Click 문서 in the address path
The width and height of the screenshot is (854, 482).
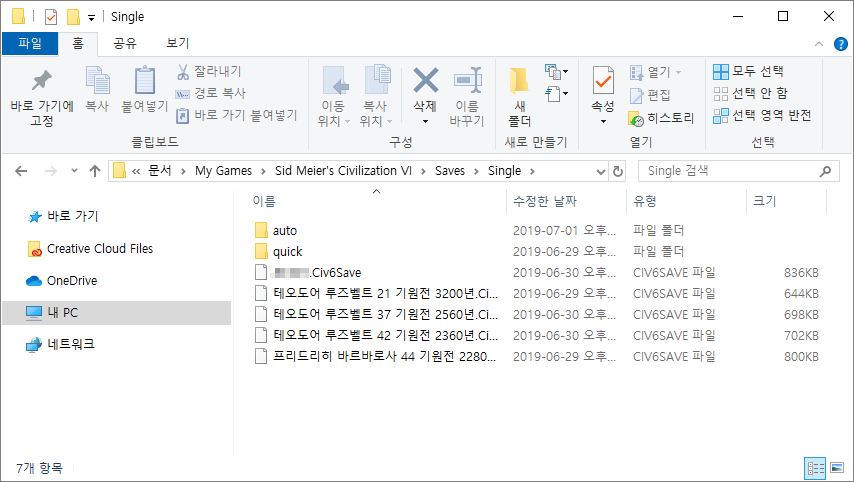coord(160,171)
